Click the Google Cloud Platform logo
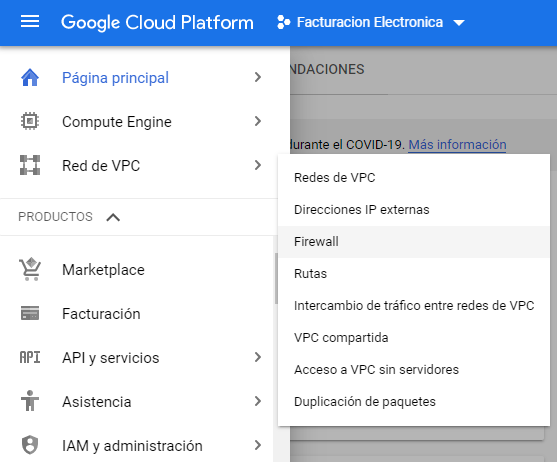557x462 pixels. [x=157, y=22]
